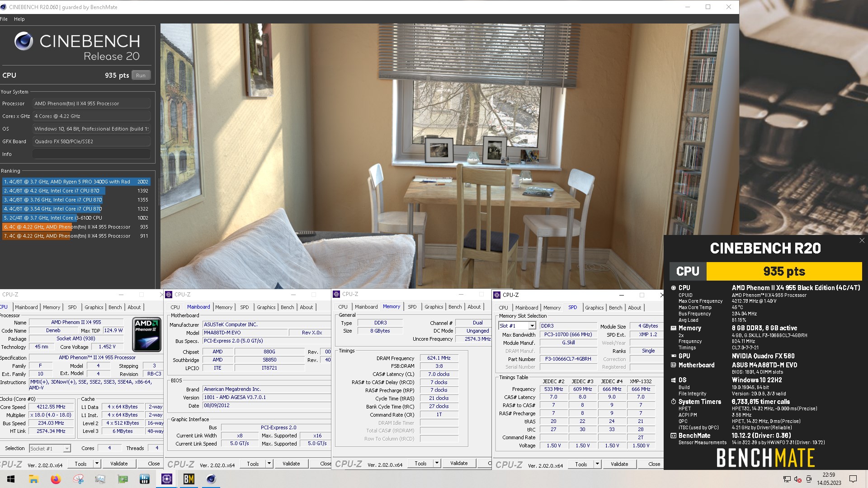Open the system monitor taskbar icon

[100, 479]
